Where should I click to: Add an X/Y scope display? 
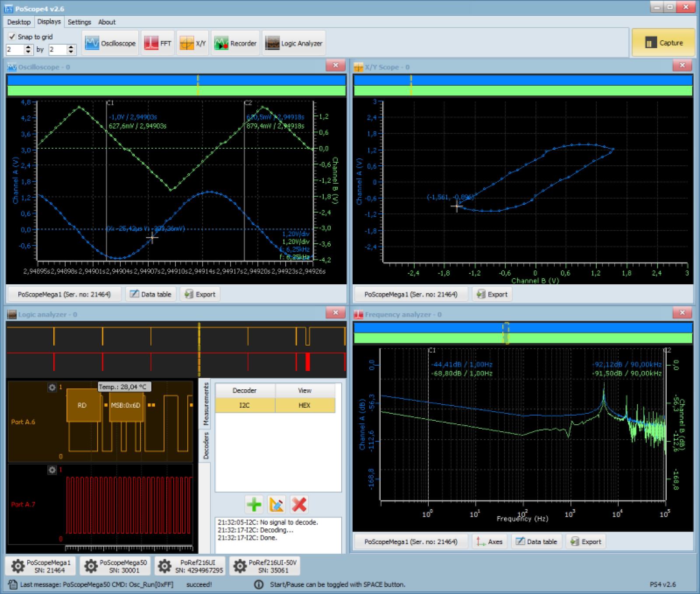[192, 43]
